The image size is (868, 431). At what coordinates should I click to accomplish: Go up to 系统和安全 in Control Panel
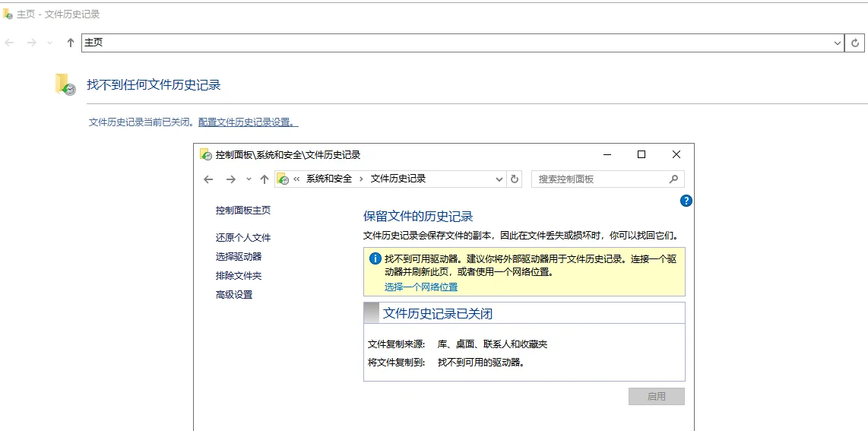pos(265,179)
